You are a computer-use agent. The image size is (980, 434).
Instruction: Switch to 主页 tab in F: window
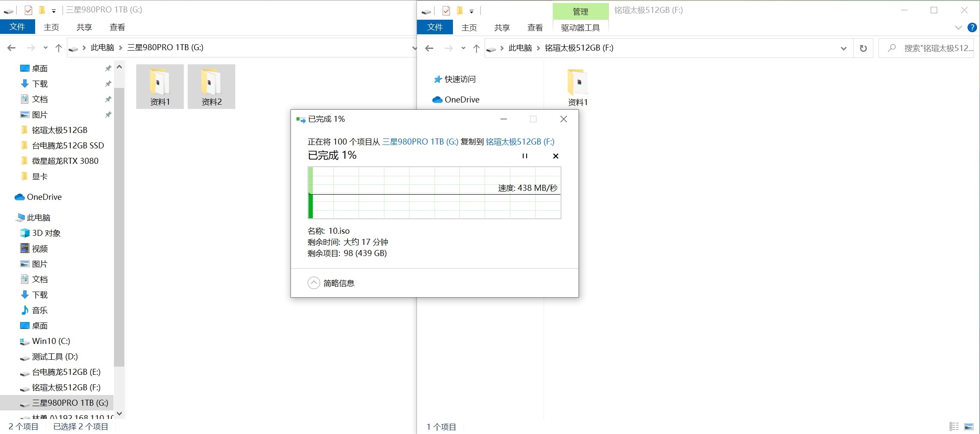[469, 27]
